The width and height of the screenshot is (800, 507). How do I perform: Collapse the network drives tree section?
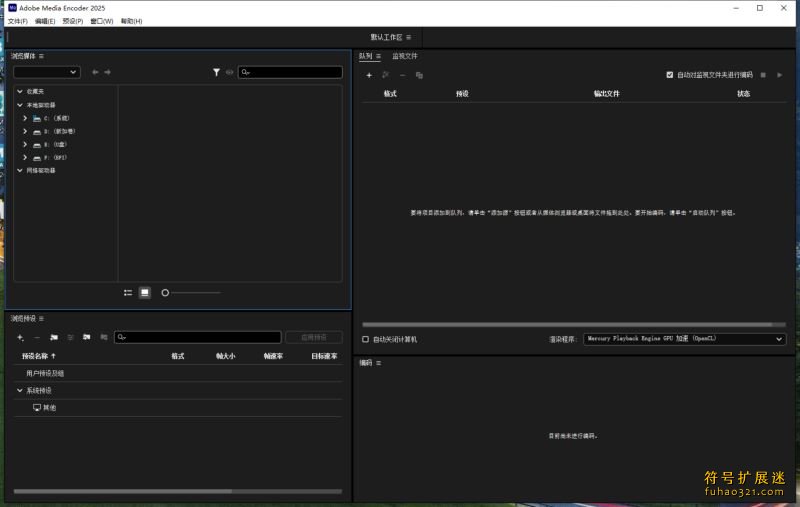point(20,170)
